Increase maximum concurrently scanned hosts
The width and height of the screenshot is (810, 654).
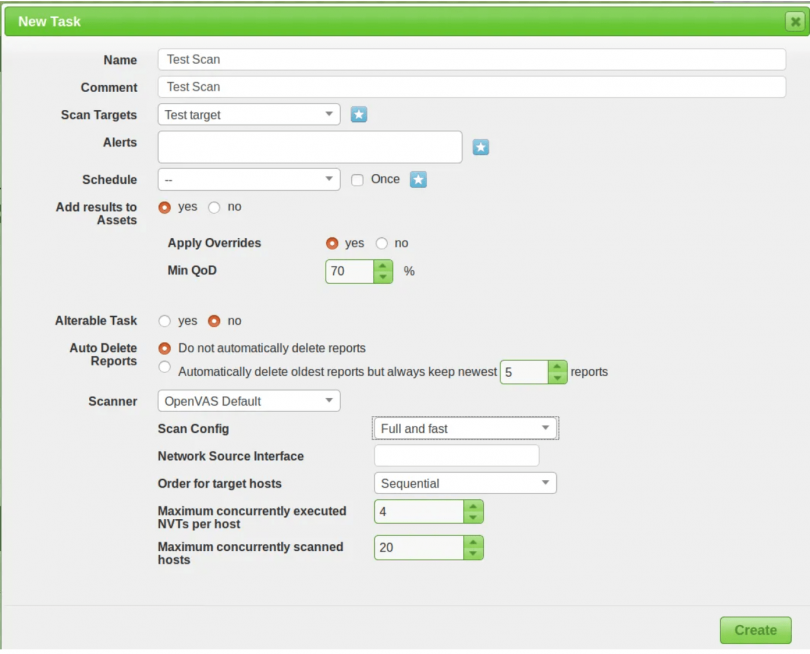[x=473, y=542]
